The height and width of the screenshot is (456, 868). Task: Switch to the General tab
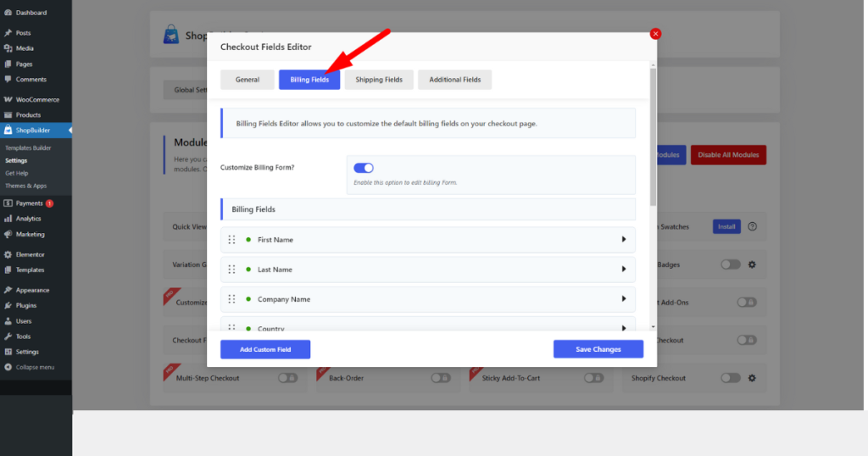point(247,80)
